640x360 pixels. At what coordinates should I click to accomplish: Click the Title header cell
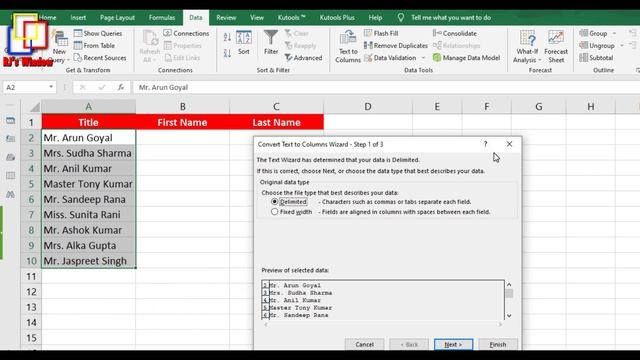tap(89, 122)
